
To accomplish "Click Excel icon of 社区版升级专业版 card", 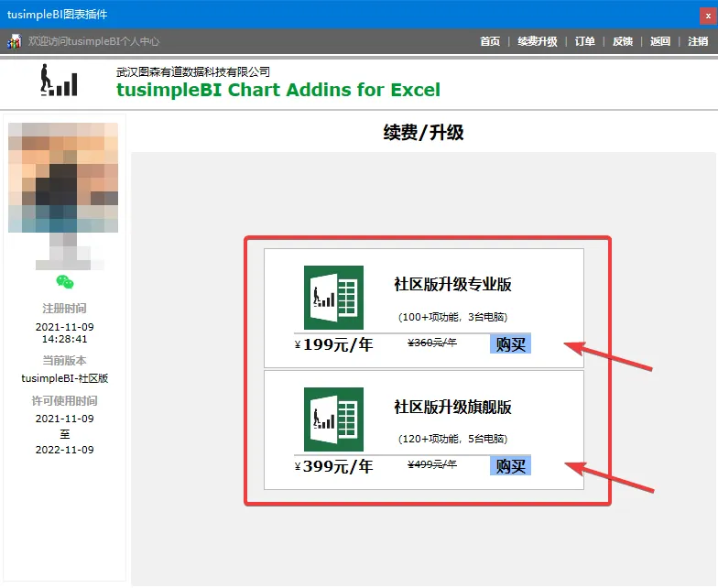I will (333, 298).
